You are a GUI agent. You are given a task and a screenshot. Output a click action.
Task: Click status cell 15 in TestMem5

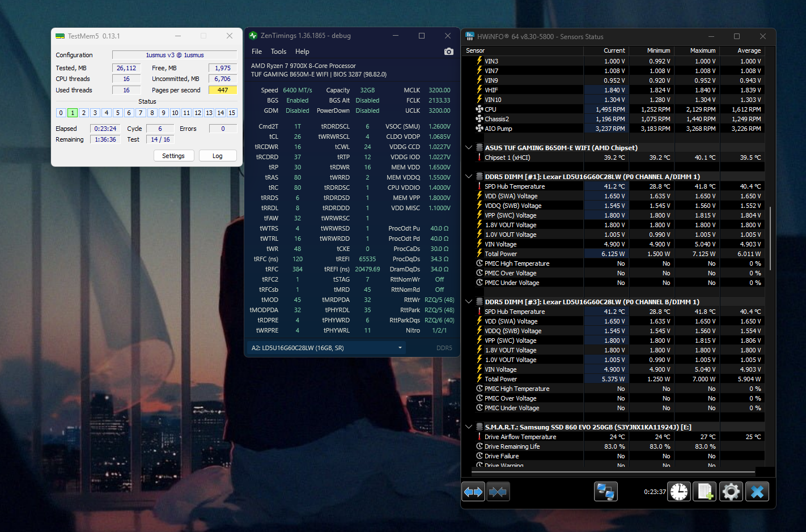tap(232, 113)
